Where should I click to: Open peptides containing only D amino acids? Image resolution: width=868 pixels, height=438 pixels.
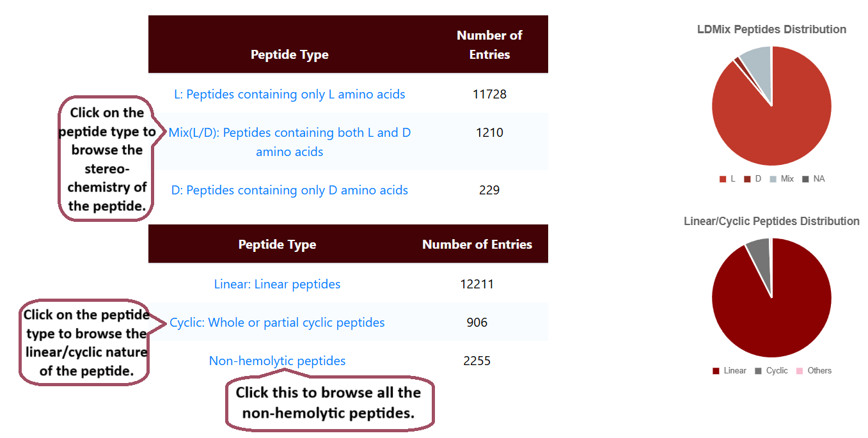pos(290,190)
